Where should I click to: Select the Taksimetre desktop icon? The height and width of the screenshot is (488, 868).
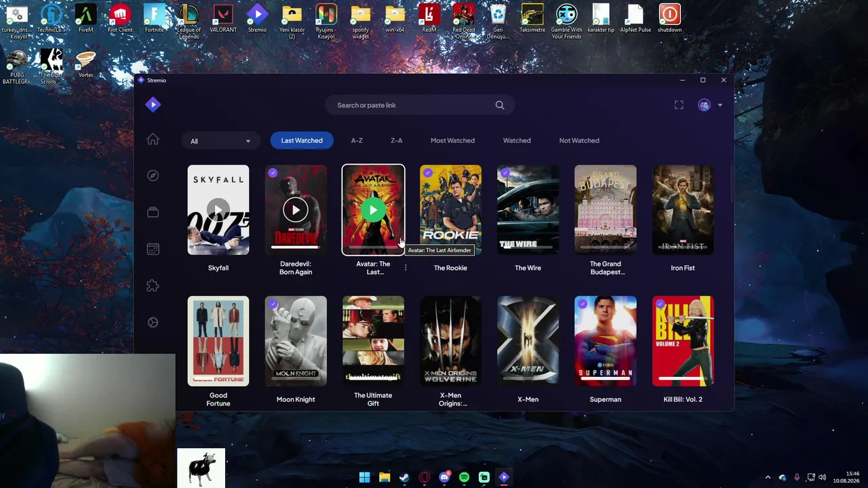532,19
